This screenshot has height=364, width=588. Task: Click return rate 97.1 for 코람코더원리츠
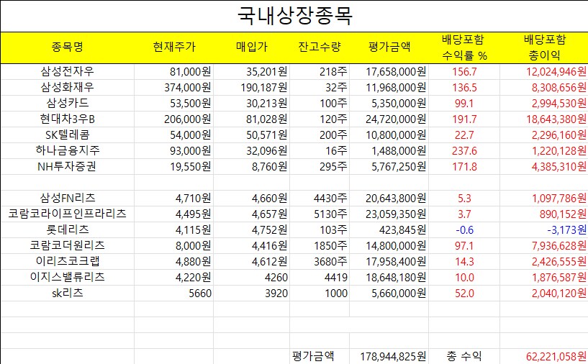tap(464, 245)
